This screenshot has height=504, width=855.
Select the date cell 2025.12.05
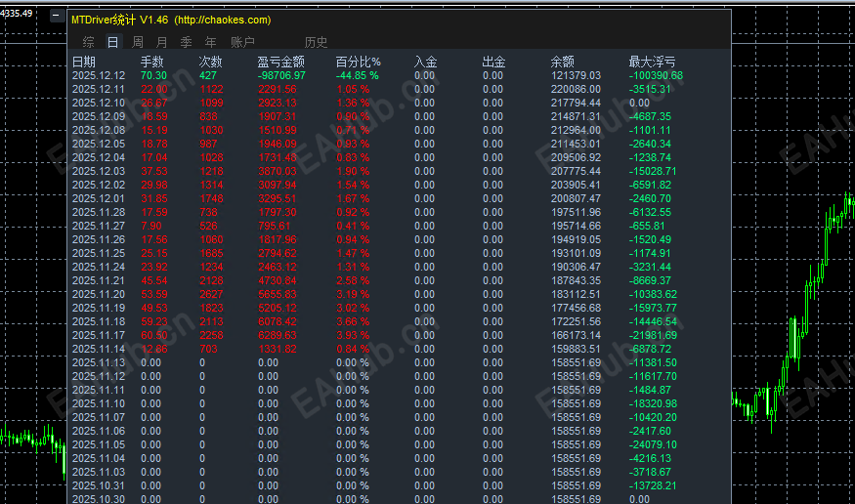click(99, 144)
